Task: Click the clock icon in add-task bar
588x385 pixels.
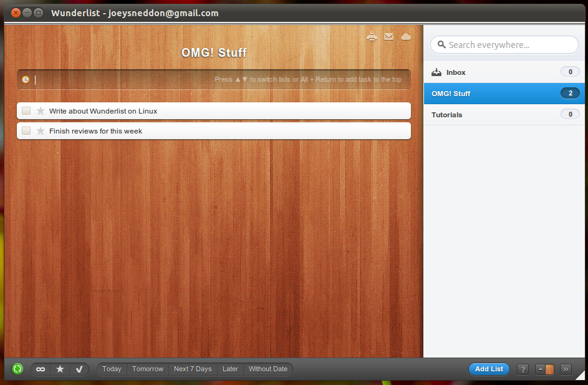Action: [26, 79]
